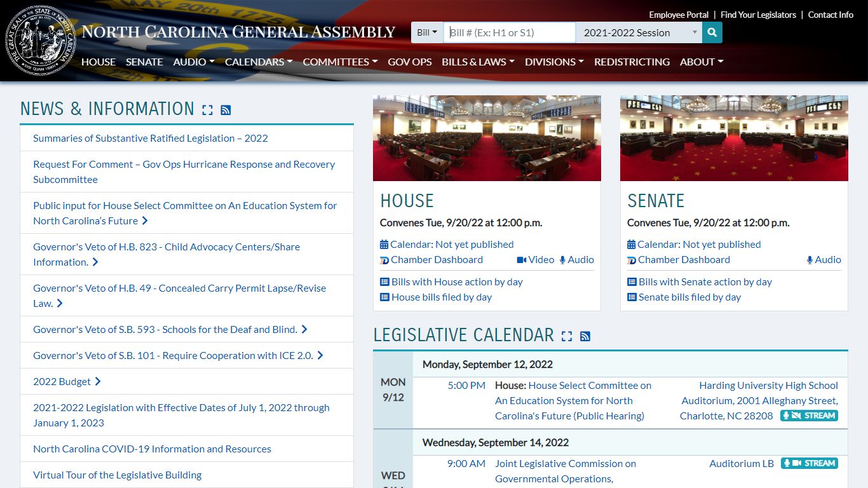868x488 pixels.
Task: Expand the BILLS & LAWS menu
Action: pyautogui.click(x=478, y=62)
